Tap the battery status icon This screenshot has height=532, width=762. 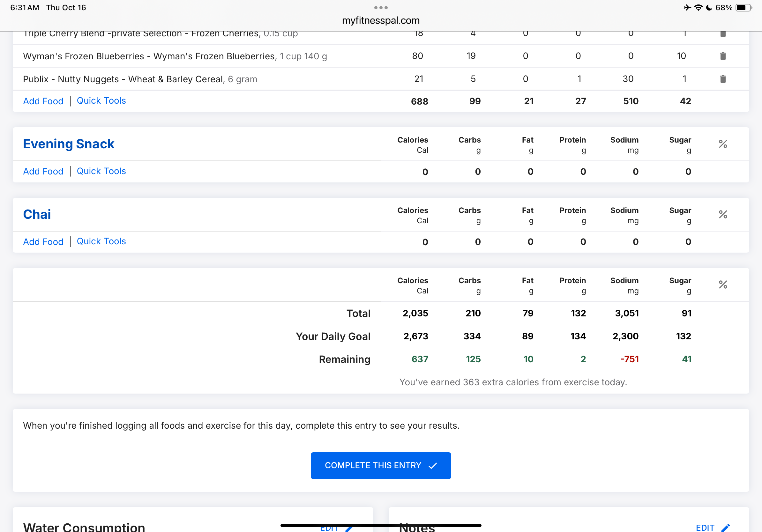pyautogui.click(x=743, y=8)
